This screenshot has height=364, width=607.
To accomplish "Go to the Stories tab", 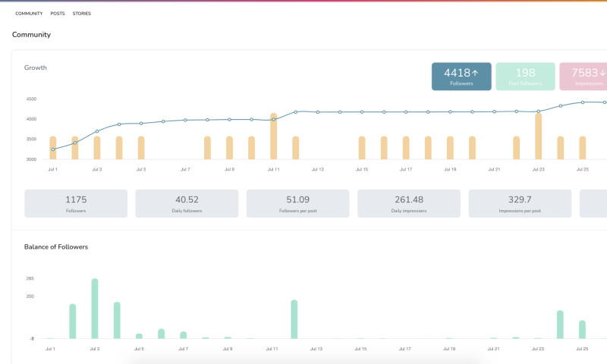I will (81, 14).
